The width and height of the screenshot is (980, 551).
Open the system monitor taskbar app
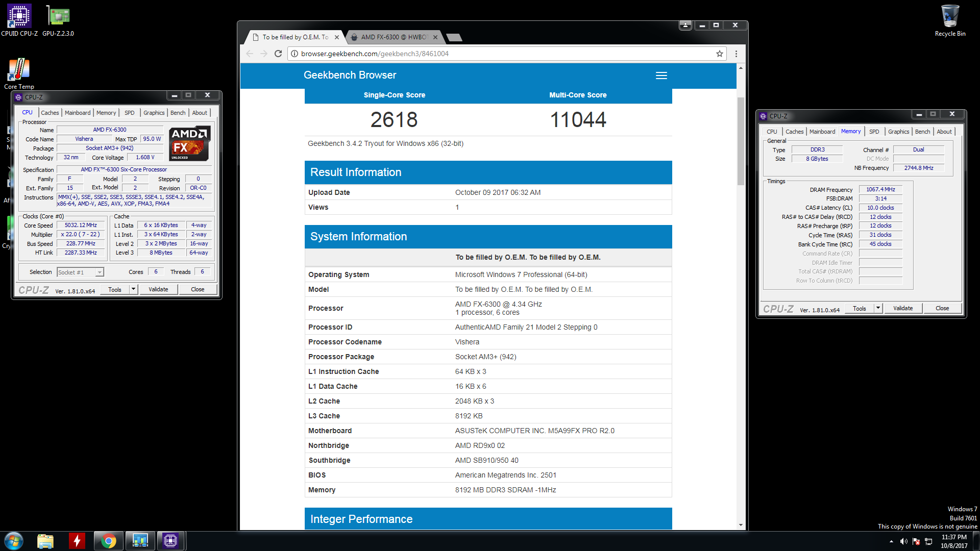[x=140, y=541]
